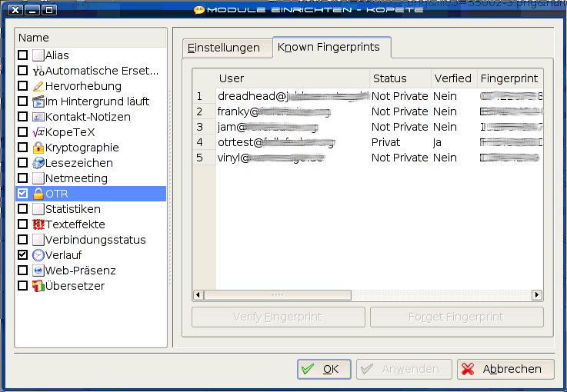The image size is (567, 392).
Task: Click the Im Hintergrund läuft icon
Action: click(38, 101)
